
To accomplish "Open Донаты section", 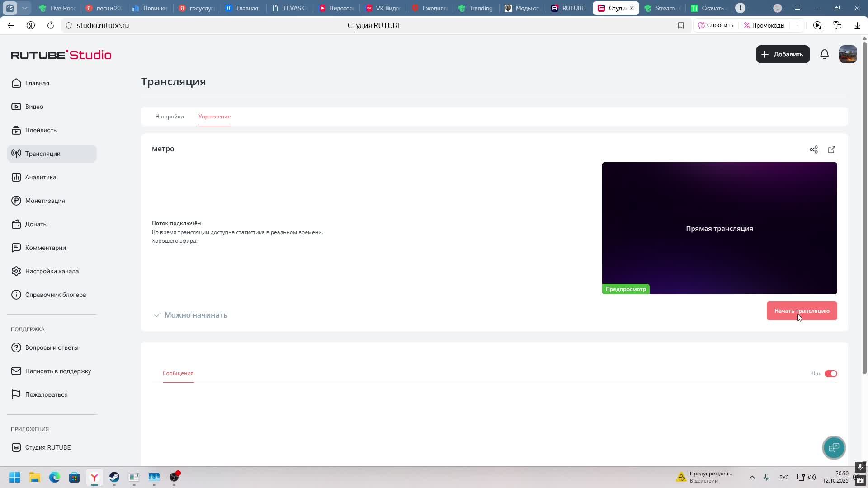I will pos(36,224).
